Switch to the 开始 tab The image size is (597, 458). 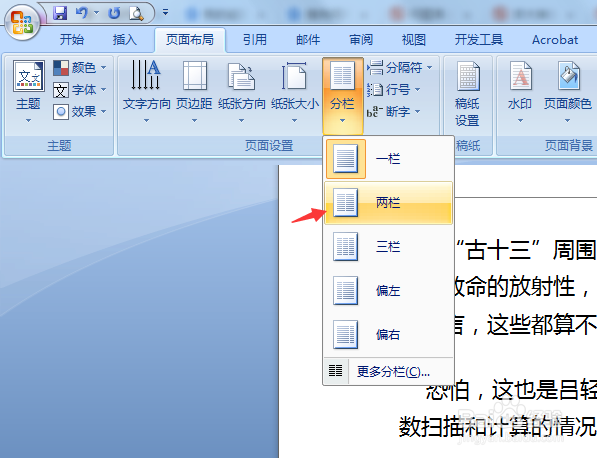point(72,40)
